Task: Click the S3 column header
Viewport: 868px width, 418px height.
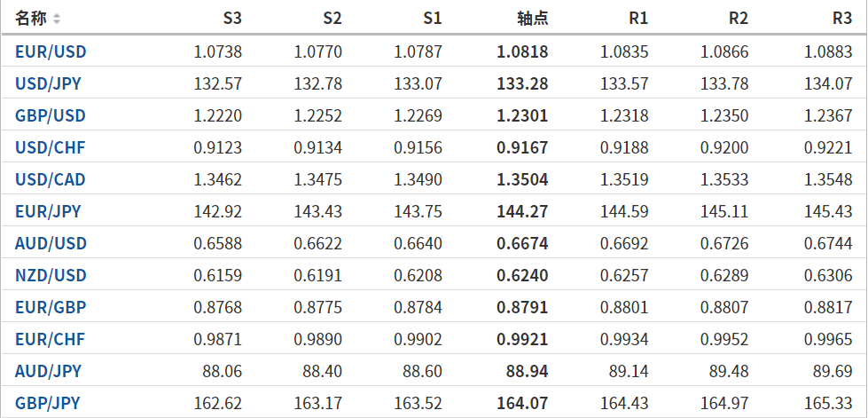Action: tap(231, 19)
